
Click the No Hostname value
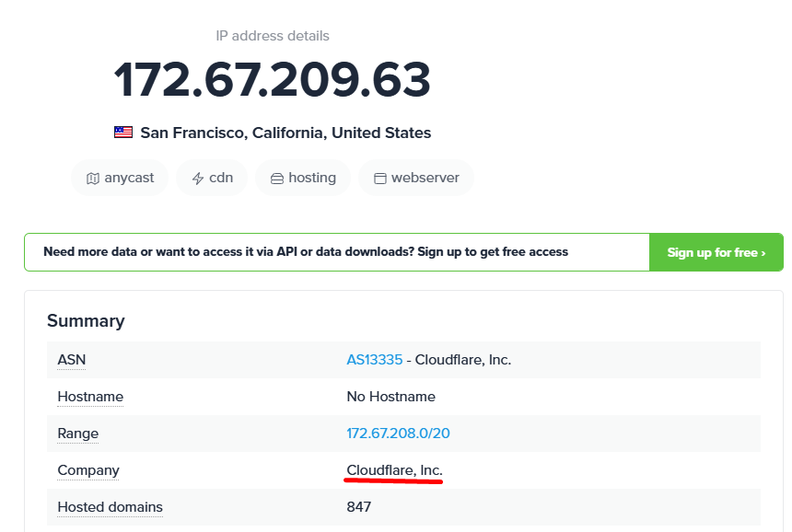(x=391, y=397)
